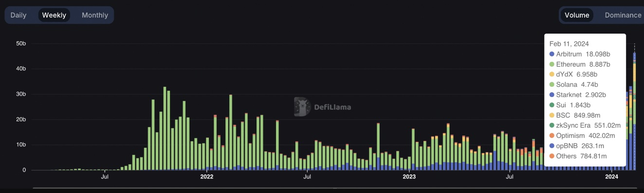Click the 'zkSync Era 551.02m' tooltip row
The height and width of the screenshot is (193, 644).
coord(585,125)
